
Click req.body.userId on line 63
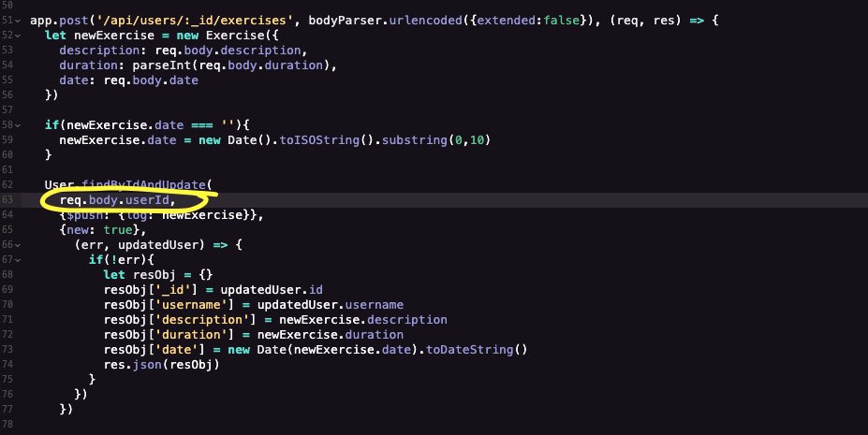click(114, 199)
